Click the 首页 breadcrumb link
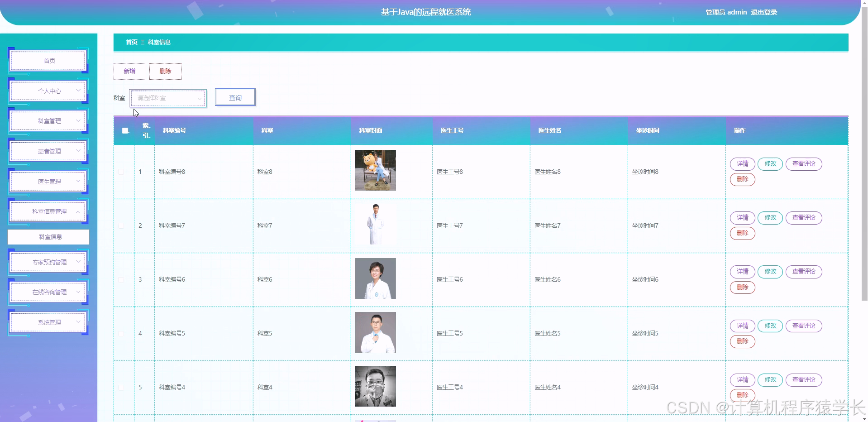Image resolution: width=868 pixels, height=422 pixels. pos(132,42)
